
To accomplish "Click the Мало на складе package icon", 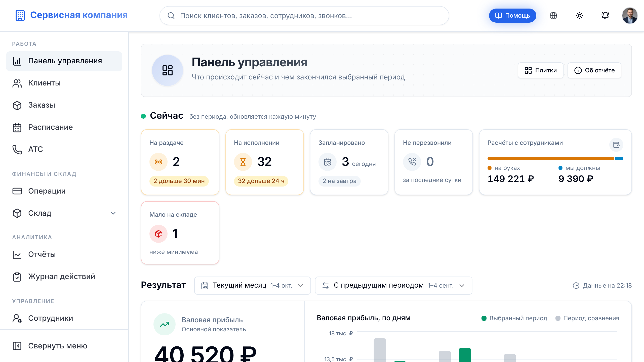I will coord(158,234).
